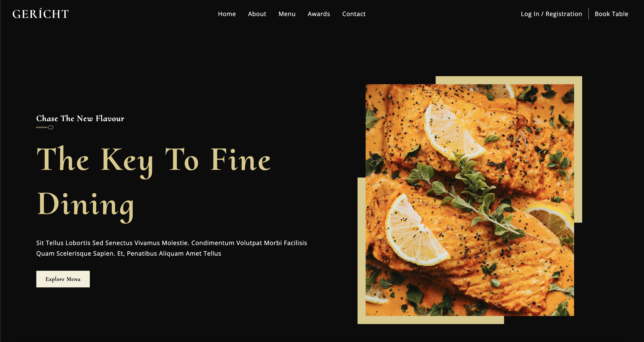Open the Contact nav link
This screenshot has height=342, width=644.
tap(354, 14)
